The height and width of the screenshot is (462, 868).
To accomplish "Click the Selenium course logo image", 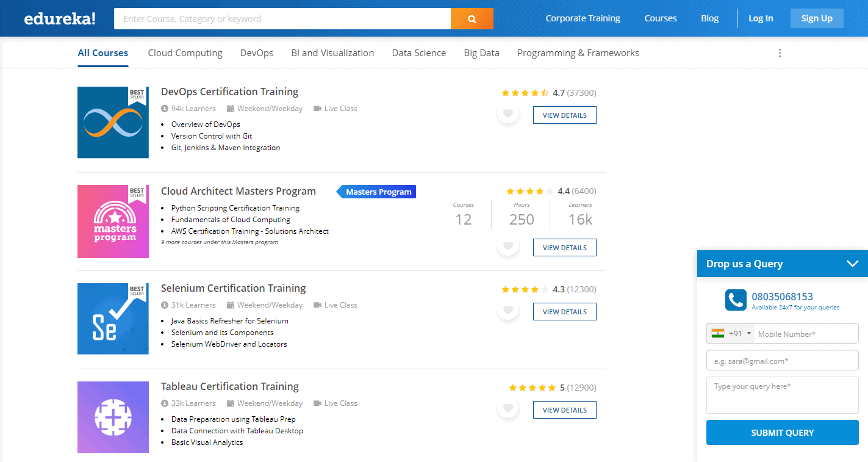I will pos(113,319).
